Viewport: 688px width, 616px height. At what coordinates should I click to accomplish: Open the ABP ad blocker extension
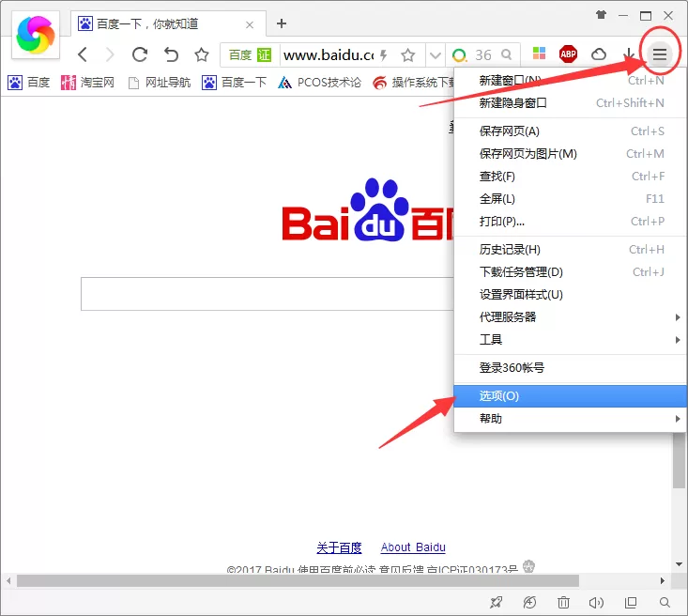click(568, 54)
